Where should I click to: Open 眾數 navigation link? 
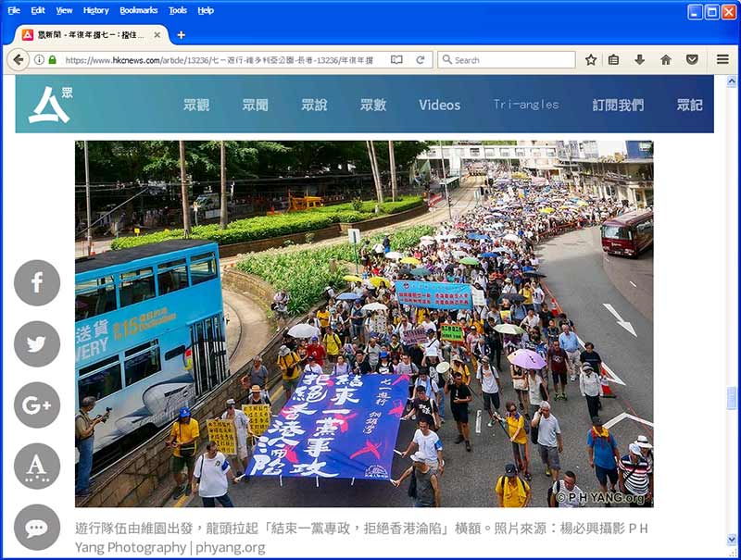373,105
